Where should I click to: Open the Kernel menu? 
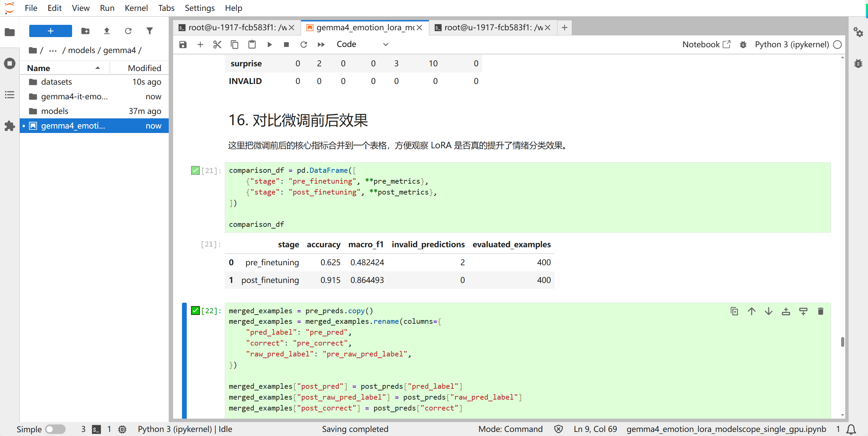click(x=136, y=8)
